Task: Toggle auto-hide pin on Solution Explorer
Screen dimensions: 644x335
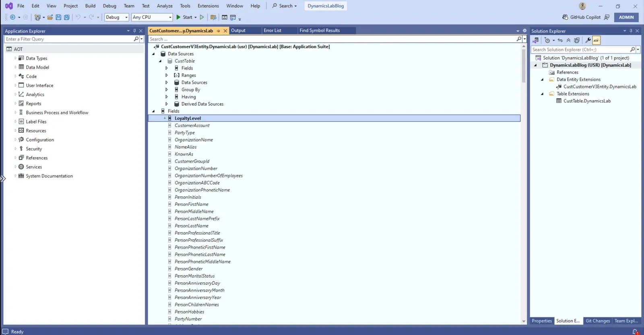Action: (631, 31)
